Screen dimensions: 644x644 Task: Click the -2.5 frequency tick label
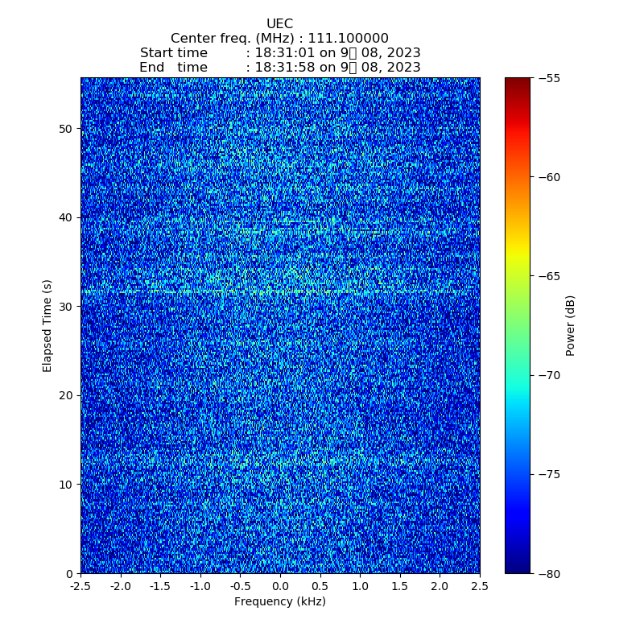coord(80,587)
